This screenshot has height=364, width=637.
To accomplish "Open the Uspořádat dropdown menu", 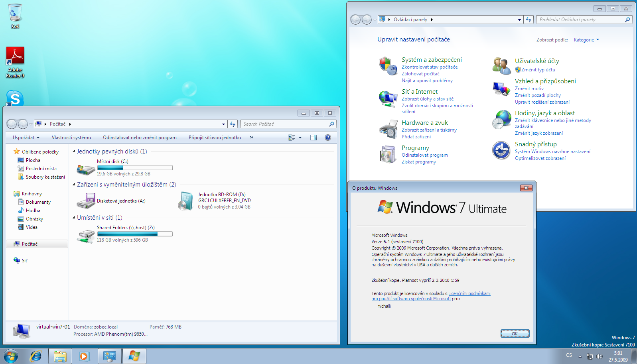I will click(x=26, y=138).
